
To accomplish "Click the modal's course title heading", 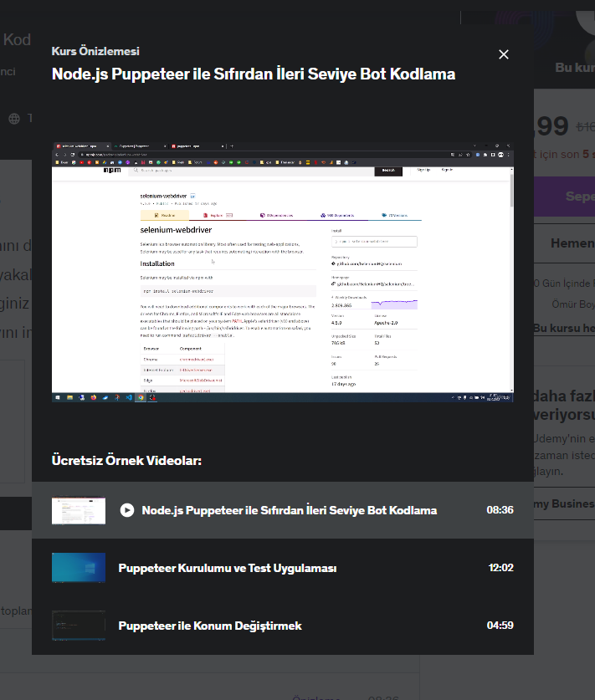I will point(254,74).
